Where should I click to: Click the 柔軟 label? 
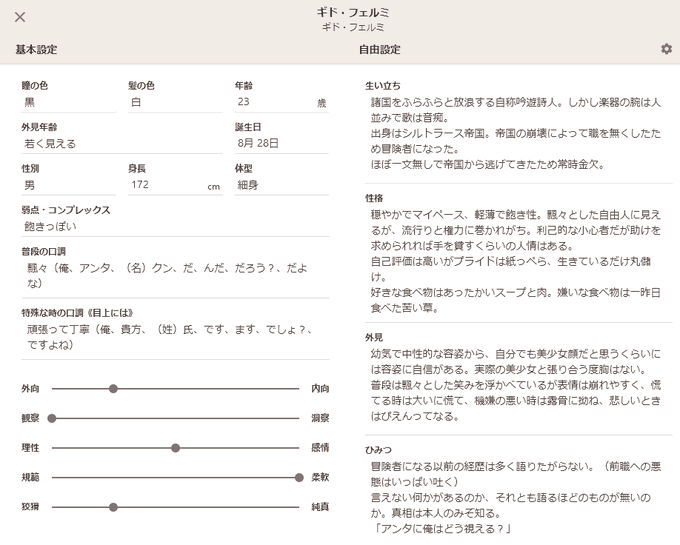(320, 477)
